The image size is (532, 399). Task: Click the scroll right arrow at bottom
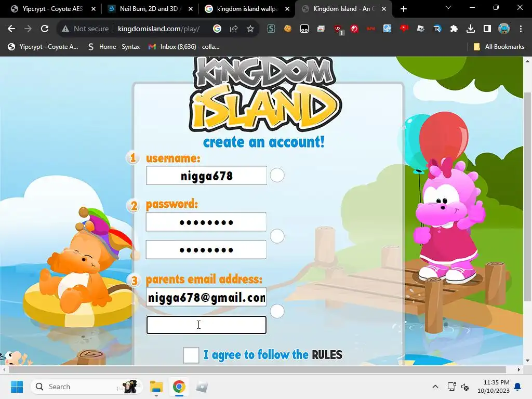click(x=519, y=369)
